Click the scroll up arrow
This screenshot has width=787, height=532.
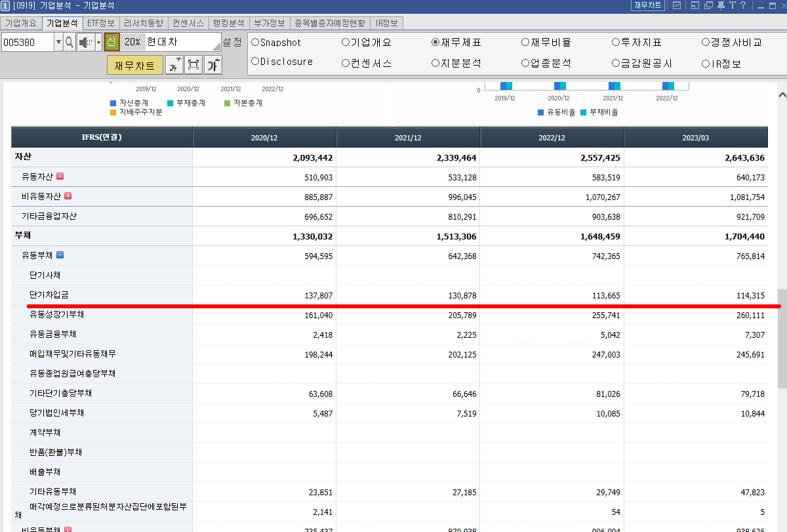pyautogui.click(x=782, y=95)
